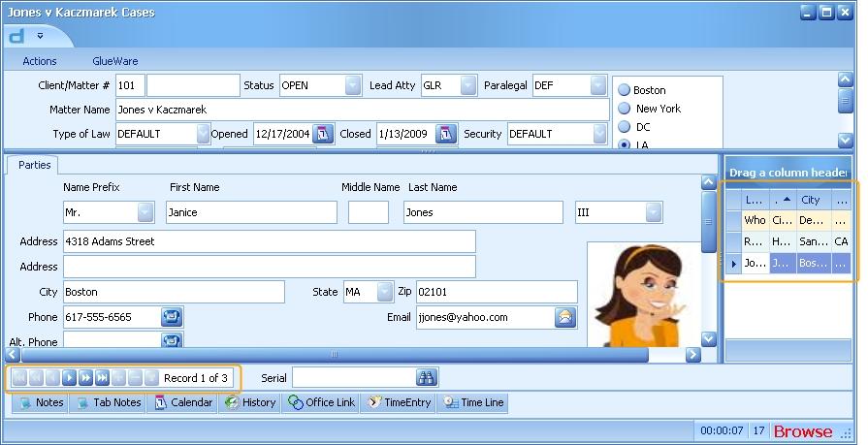
Task: Open the GlueWare menu
Action: (115, 61)
